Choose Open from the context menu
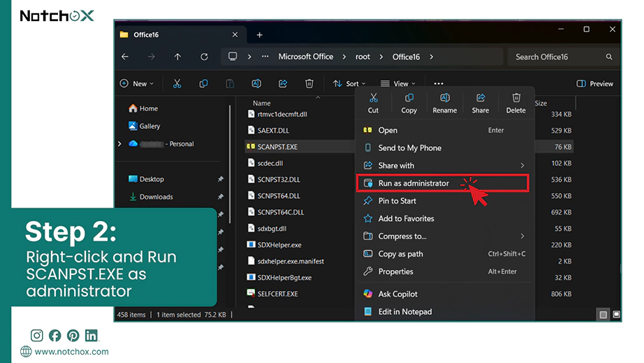 click(444, 130)
